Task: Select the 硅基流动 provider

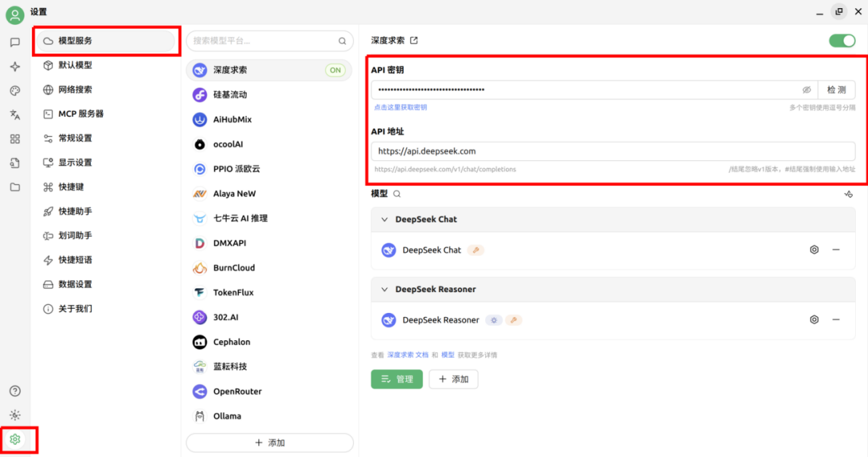Action: click(x=269, y=95)
